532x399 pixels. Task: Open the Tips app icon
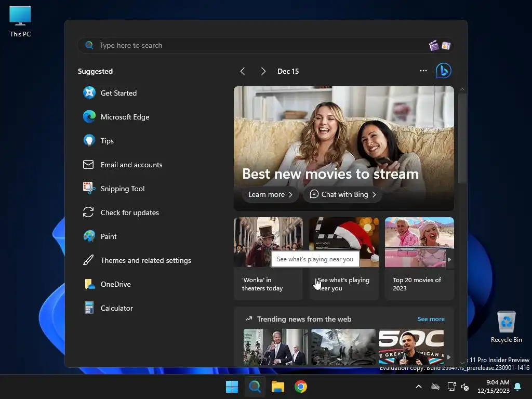click(x=89, y=140)
